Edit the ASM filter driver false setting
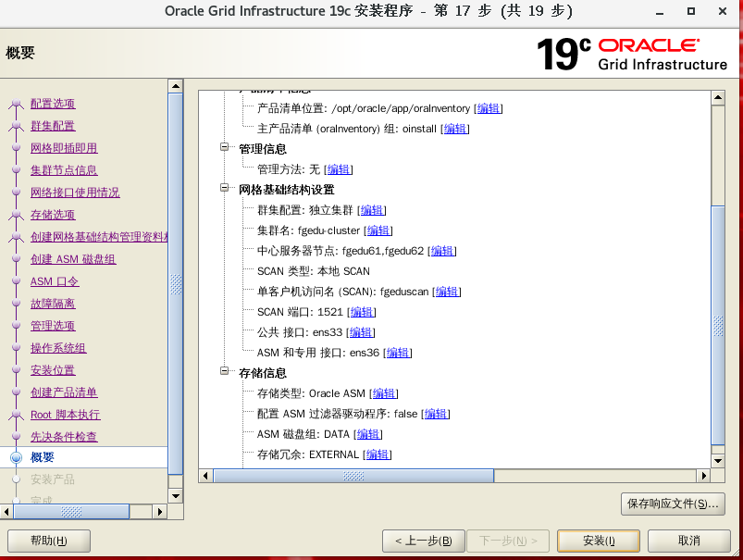The width and height of the screenshot is (743, 560). pyautogui.click(x=436, y=415)
